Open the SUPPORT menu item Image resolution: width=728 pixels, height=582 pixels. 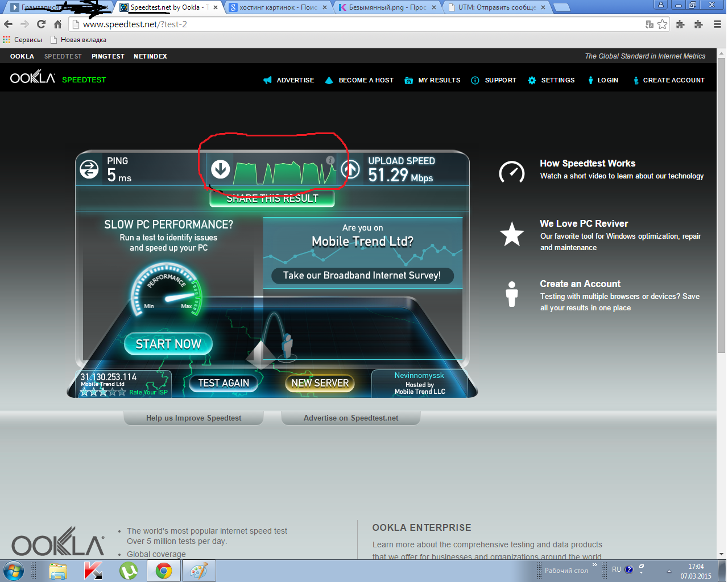tap(494, 80)
